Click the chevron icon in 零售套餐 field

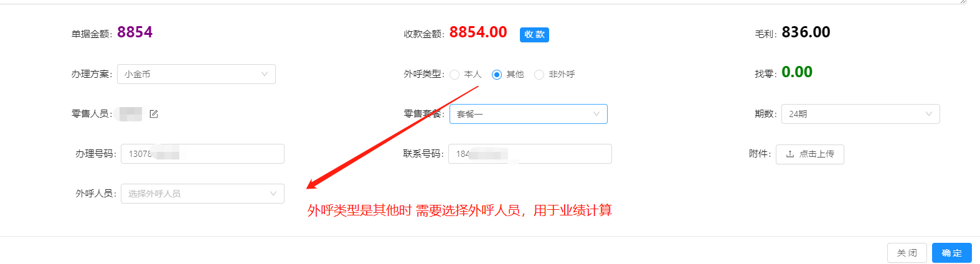(596, 114)
